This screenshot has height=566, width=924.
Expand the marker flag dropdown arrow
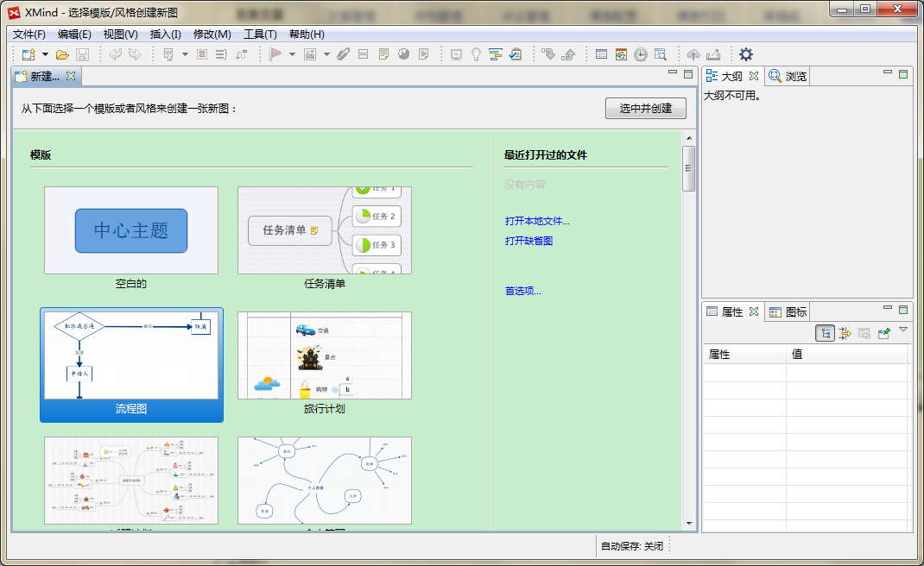292,54
